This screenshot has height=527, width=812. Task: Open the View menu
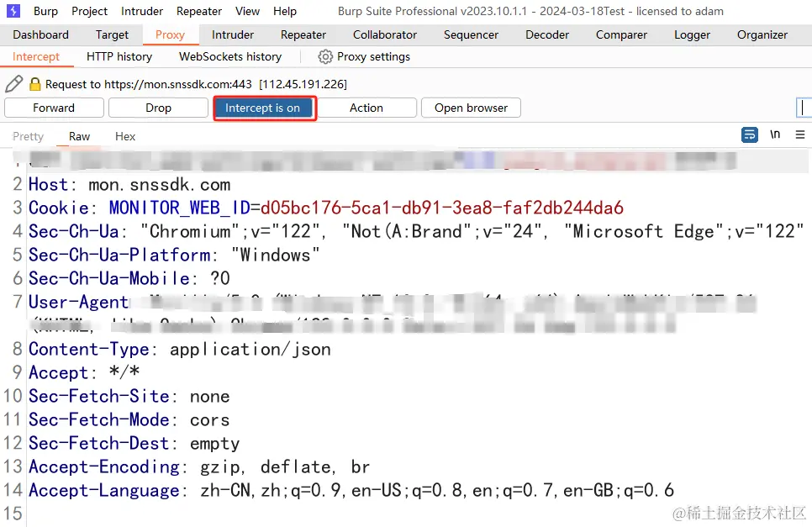pos(247,11)
